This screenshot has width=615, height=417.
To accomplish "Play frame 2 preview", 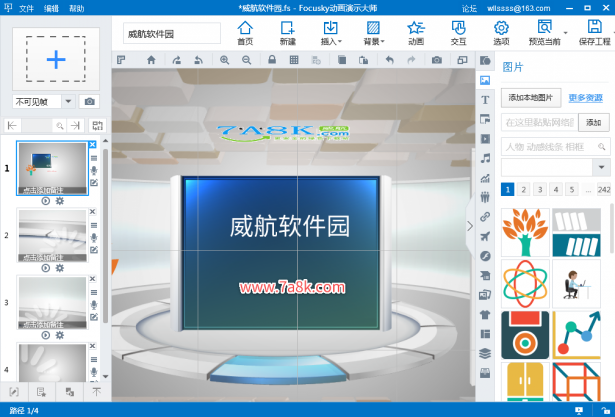I will [x=46, y=268].
